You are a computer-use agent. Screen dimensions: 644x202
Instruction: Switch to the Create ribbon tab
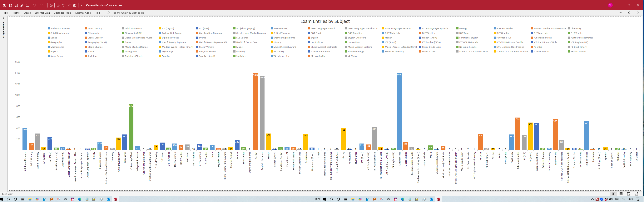[27, 13]
